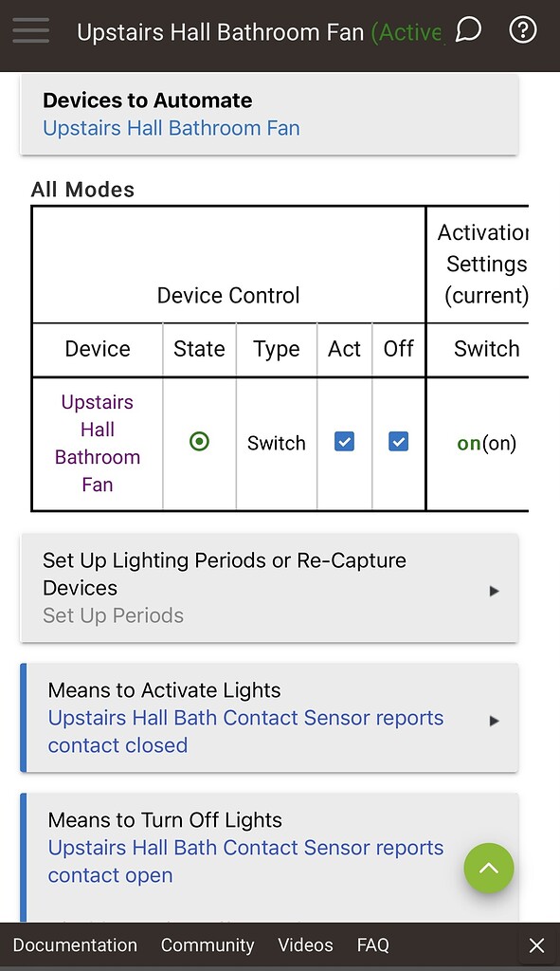Open the hamburger navigation menu
Screen dimensions: 560x971
pos(30,29)
